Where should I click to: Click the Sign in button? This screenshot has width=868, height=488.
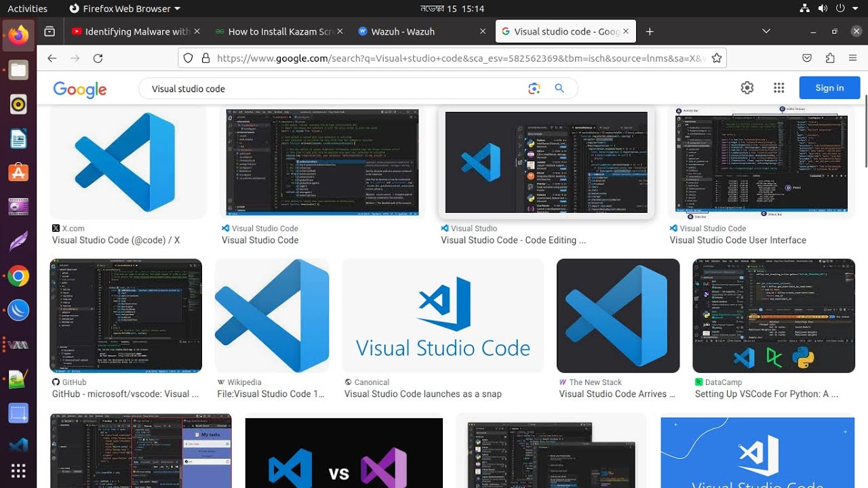[829, 88]
